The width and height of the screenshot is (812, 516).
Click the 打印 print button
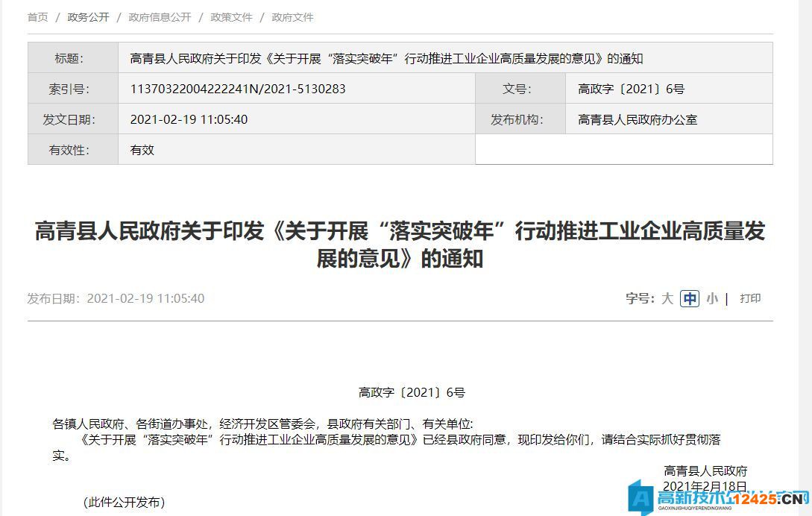(x=752, y=298)
